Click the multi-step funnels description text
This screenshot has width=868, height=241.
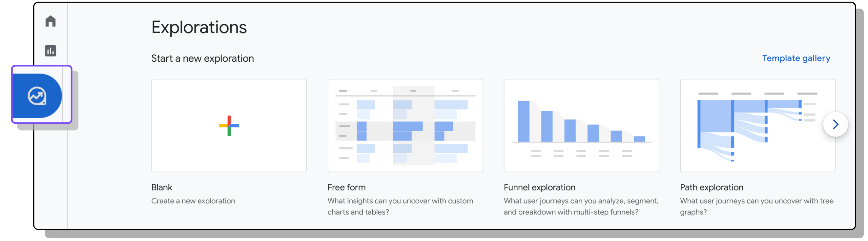(x=581, y=206)
